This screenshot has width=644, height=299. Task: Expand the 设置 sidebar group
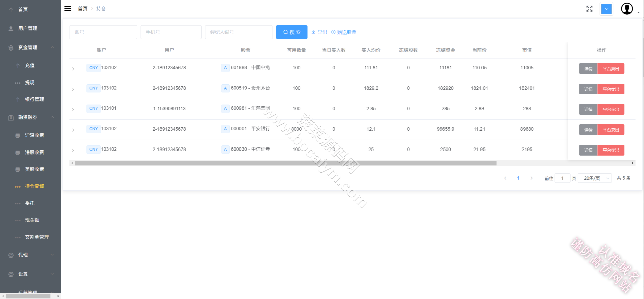click(30, 274)
